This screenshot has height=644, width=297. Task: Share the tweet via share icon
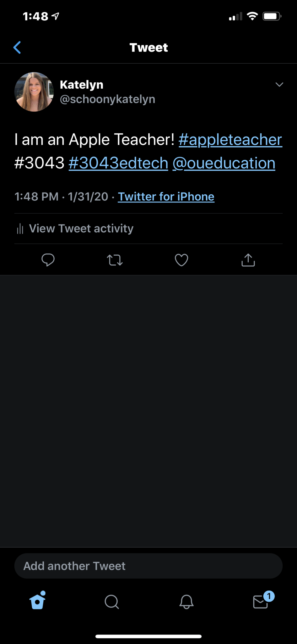[x=248, y=260]
